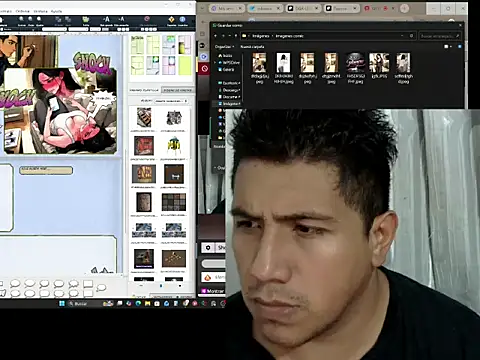The width and height of the screenshot is (480, 360).
Task: Click the blue circular browser sidebar icon
Action: 204,57
